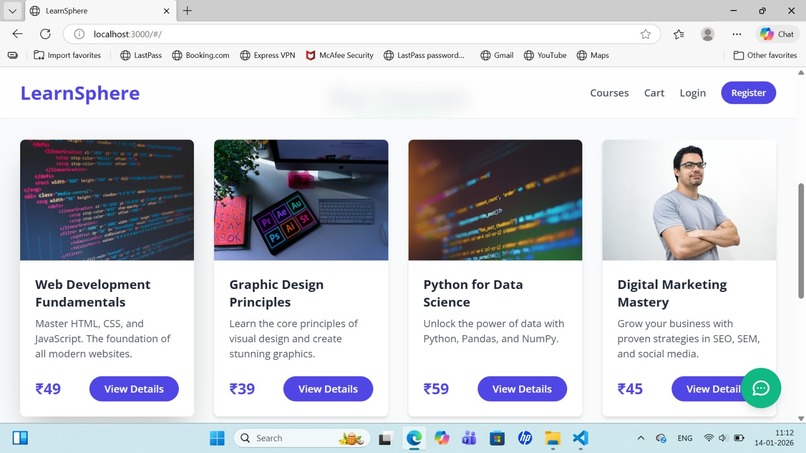Open the battery status icon in tray
Screen dimensions: 806x453
(739, 438)
